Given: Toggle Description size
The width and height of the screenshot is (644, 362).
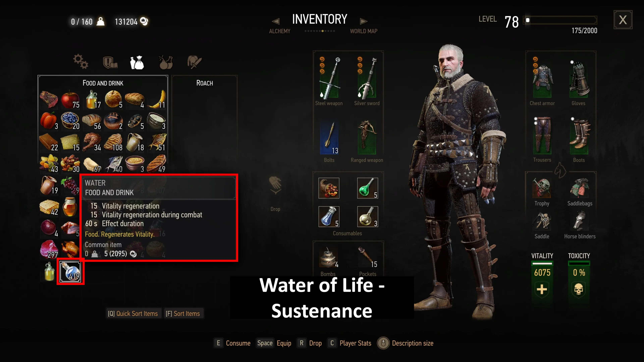Looking at the screenshot, I should click(405, 343).
